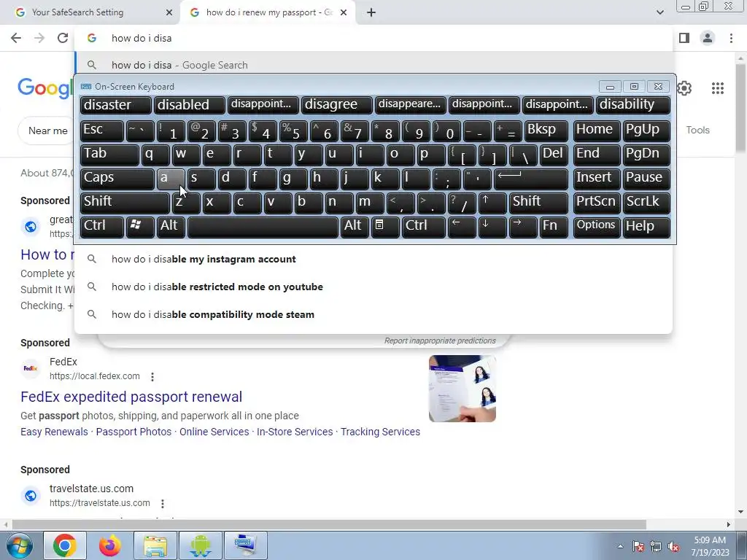747x560 pixels.
Task: Open travelstate.us.com ad three-dot options
Action: tap(163, 503)
